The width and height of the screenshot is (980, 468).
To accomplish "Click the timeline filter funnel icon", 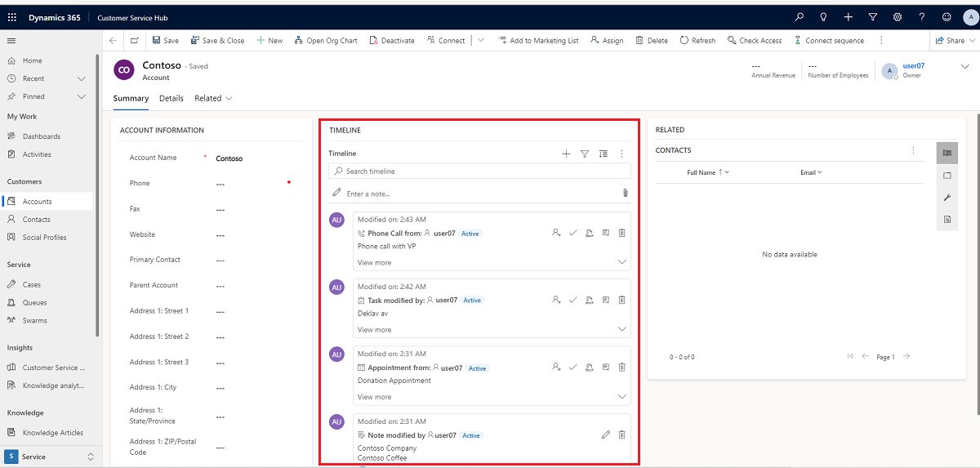I will click(585, 154).
